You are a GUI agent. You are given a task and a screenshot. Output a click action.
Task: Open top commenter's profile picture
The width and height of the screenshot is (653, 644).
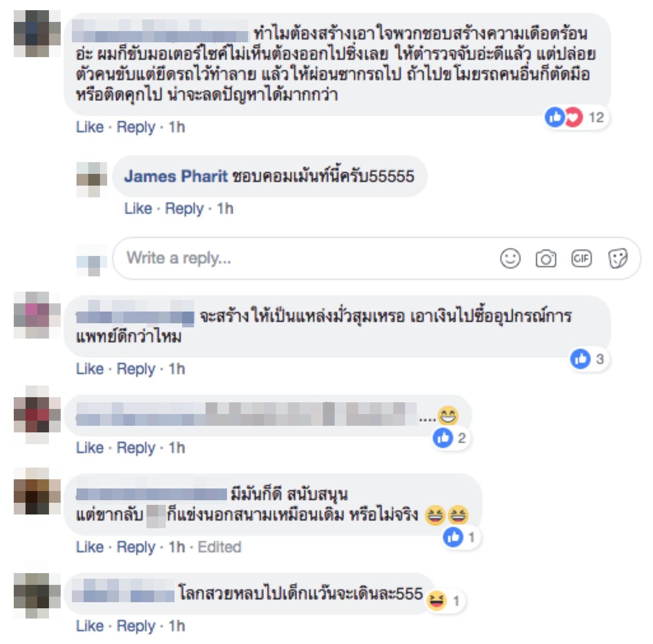pyautogui.click(x=37, y=34)
